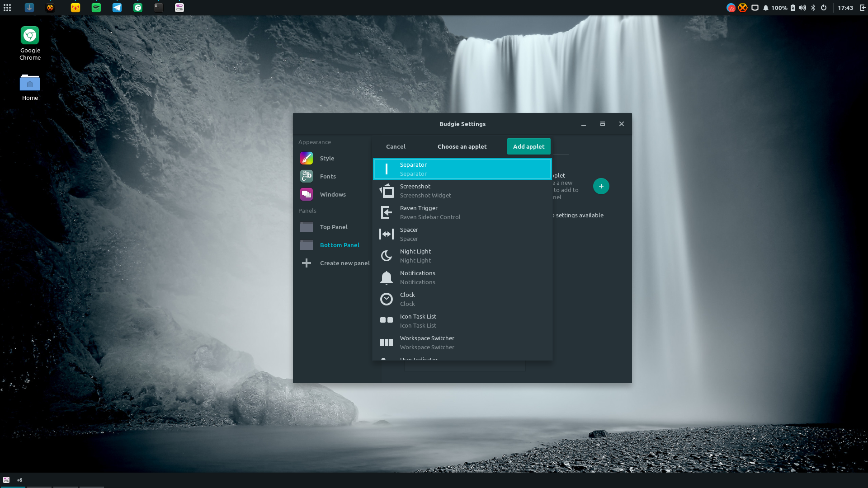Open the Google Chrome desktop shortcut
This screenshot has height=488, width=868.
(30, 43)
